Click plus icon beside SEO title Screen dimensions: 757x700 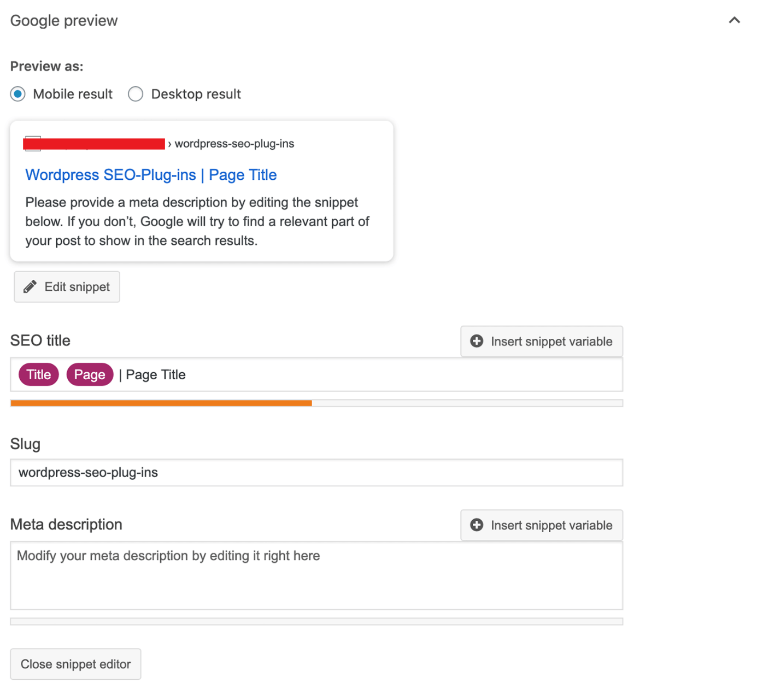[477, 342]
